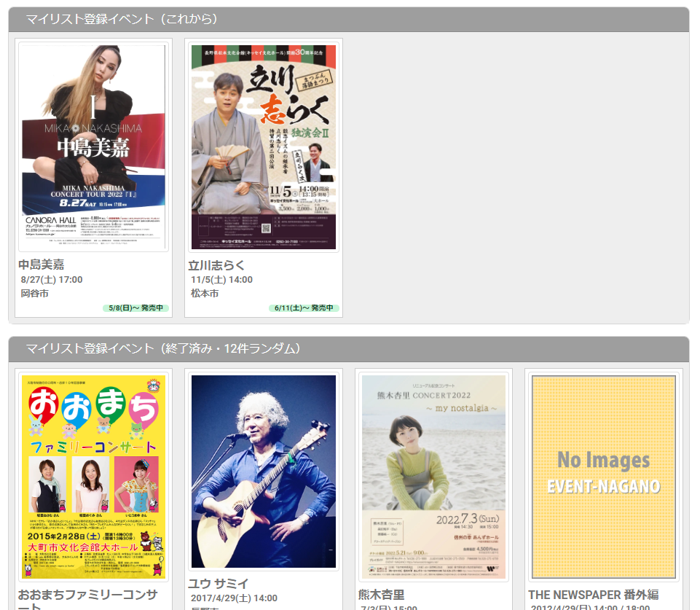
Task: Click the THE NEWSPAPER 番外編 title link
Action: coord(594,595)
